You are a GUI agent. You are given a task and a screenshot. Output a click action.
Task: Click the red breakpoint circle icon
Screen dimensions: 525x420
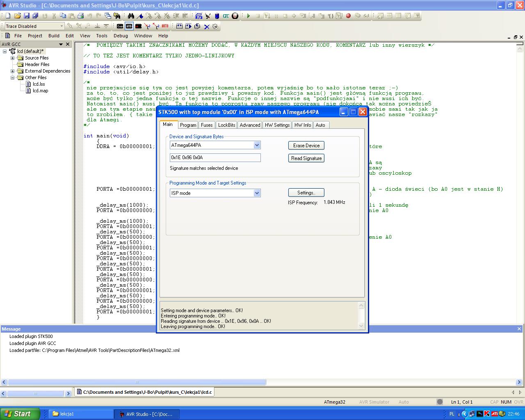pos(348,16)
